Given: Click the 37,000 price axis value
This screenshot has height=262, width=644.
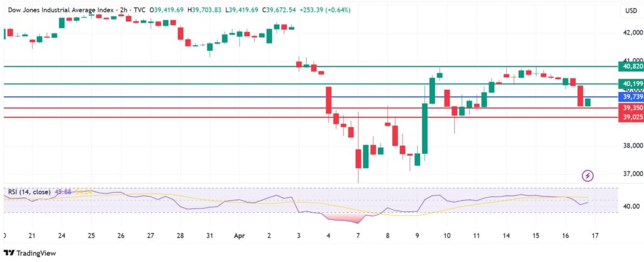Looking at the screenshot, I should click(x=631, y=173).
